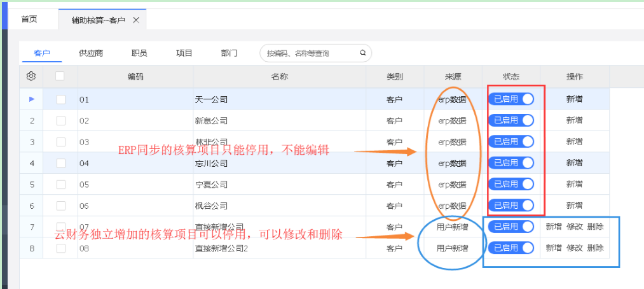Disable status switch in row 07

point(511,227)
